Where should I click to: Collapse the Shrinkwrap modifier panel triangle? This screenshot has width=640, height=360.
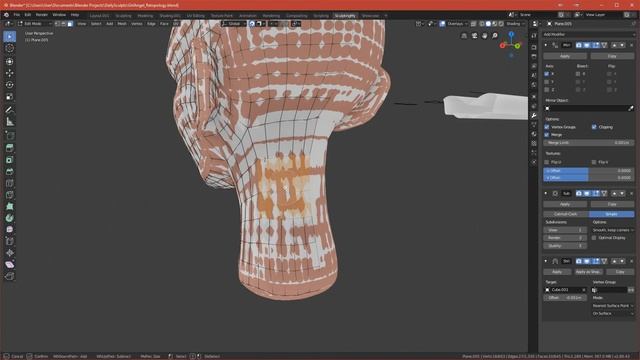coord(546,261)
